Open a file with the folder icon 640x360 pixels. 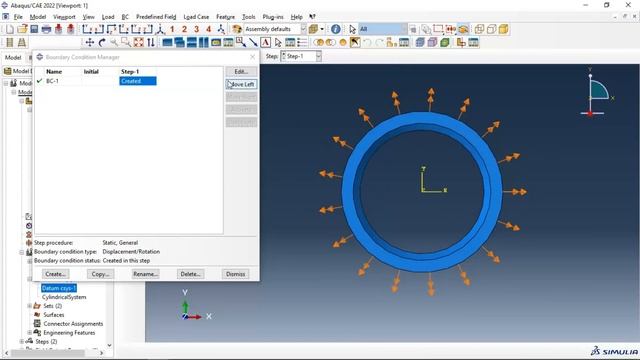(22, 29)
